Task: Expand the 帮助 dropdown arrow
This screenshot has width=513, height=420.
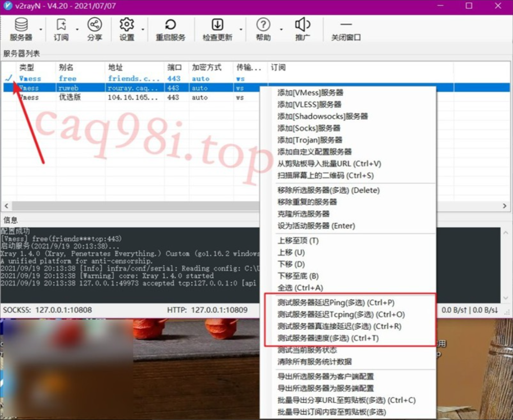Action: pos(281,30)
